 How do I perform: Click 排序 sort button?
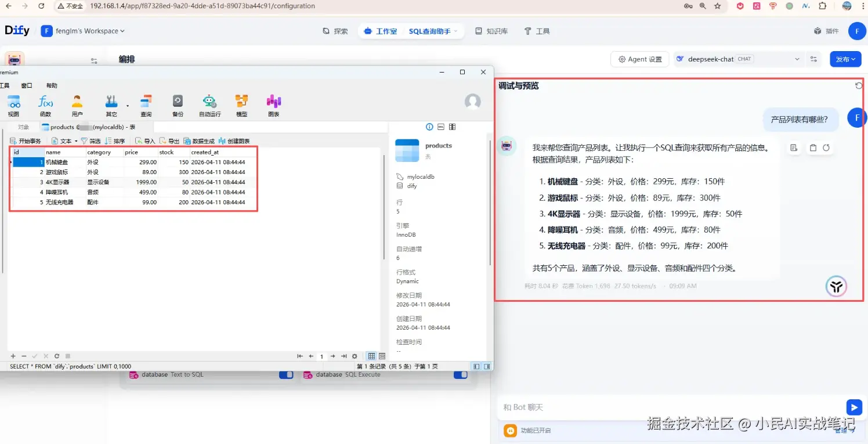pyautogui.click(x=115, y=141)
